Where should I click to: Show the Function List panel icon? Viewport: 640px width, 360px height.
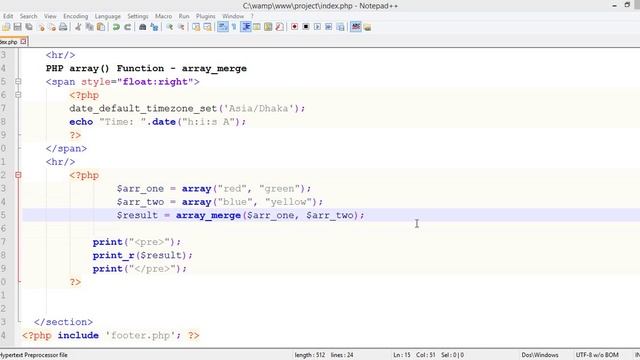(280, 27)
